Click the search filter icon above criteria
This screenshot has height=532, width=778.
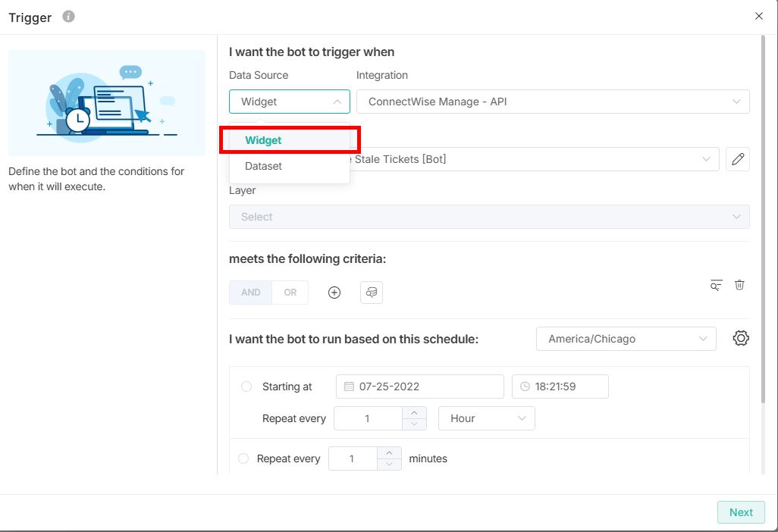click(x=716, y=285)
